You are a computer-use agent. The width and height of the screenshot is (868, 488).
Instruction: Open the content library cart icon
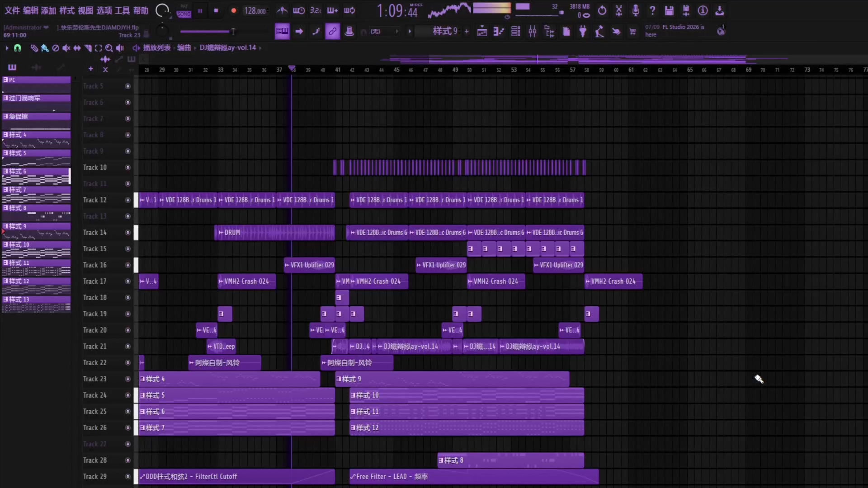[x=633, y=31]
